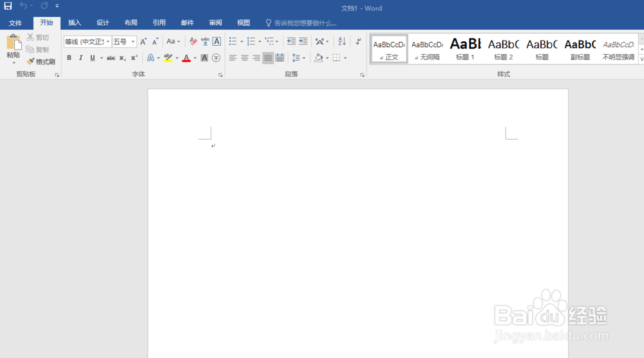Increase paragraph indent

point(303,41)
